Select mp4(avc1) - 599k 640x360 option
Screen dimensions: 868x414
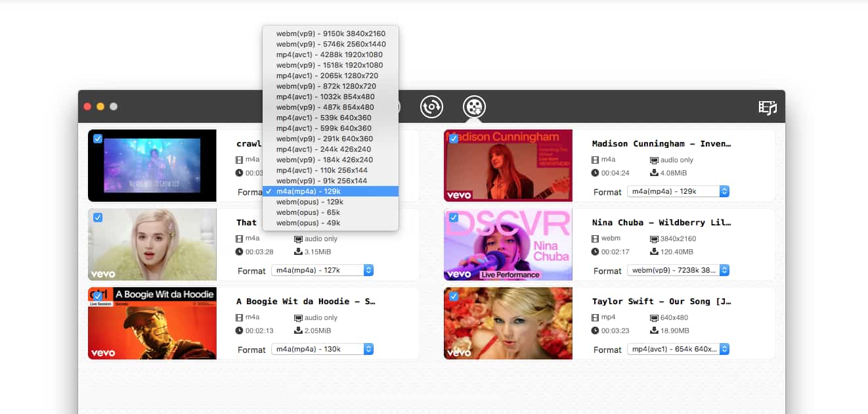tap(330, 128)
